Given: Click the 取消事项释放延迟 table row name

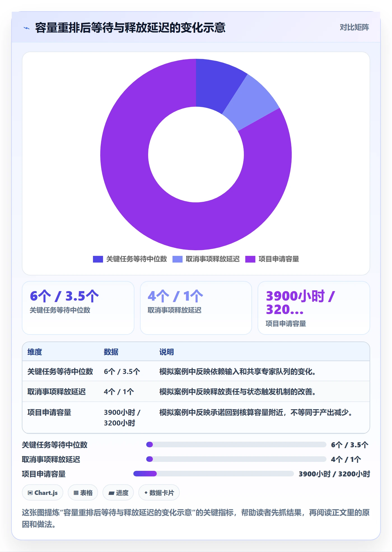Looking at the screenshot, I should click(57, 392).
